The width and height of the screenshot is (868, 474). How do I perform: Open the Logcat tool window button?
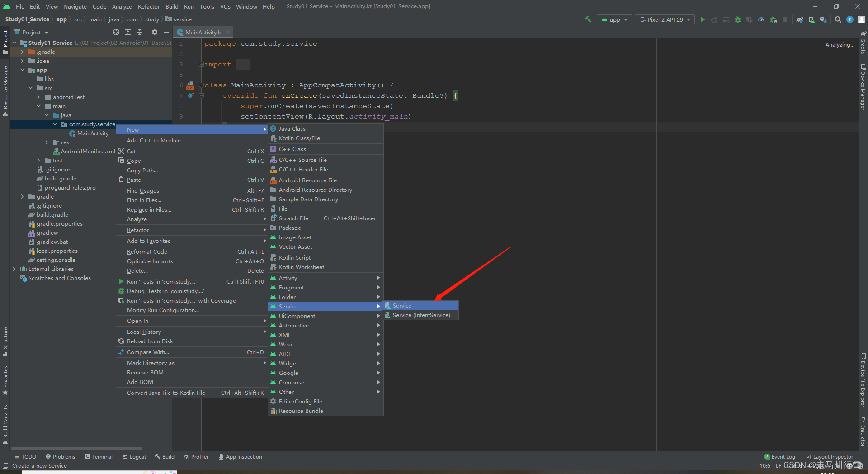point(134,457)
